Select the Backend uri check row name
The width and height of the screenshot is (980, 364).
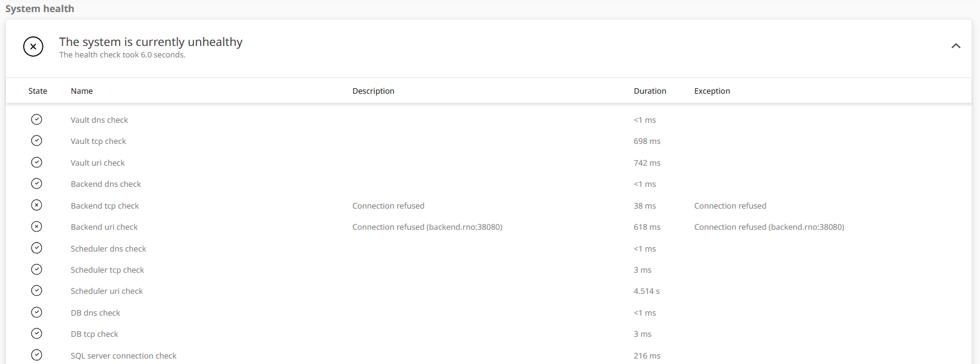(104, 227)
